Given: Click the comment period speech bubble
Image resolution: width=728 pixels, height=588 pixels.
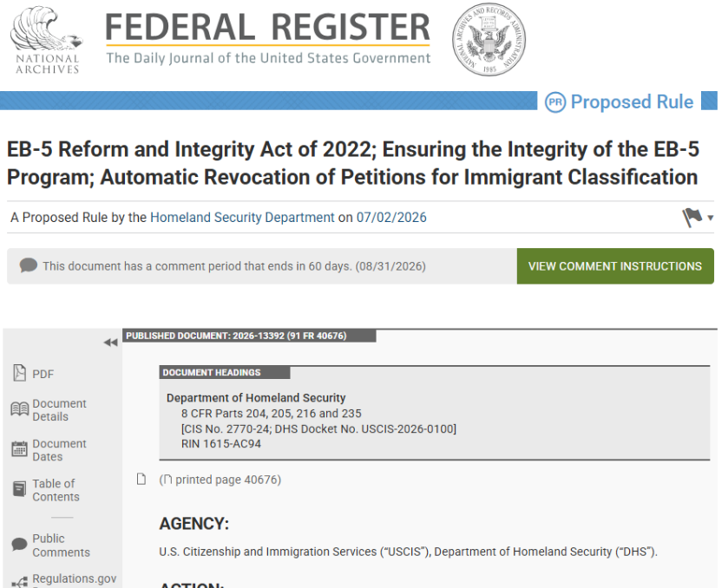Looking at the screenshot, I should [x=29, y=266].
